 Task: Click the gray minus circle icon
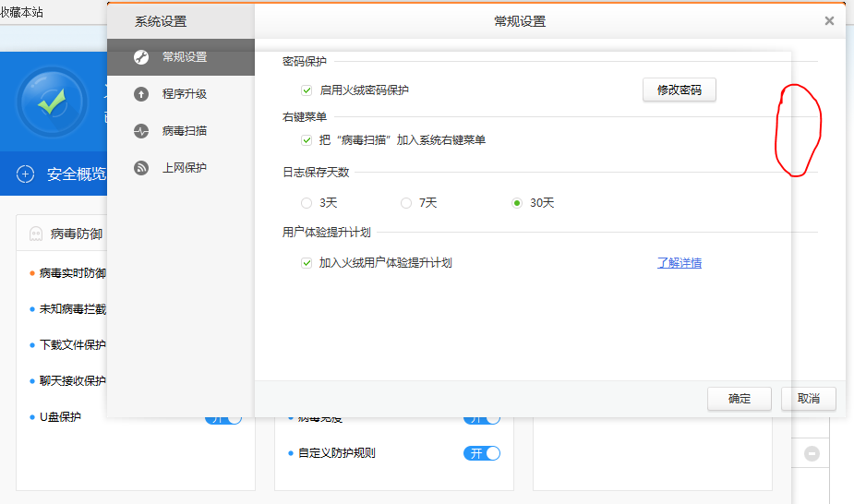(812, 453)
